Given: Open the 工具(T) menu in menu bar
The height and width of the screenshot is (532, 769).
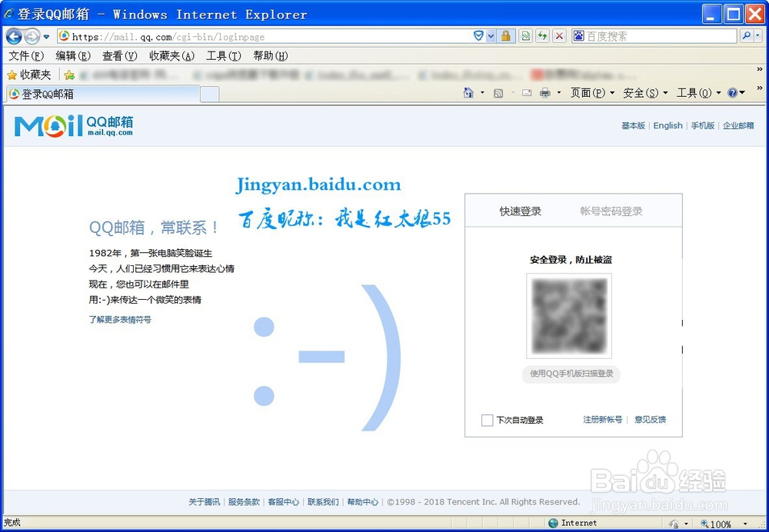Looking at the screenshot, I should (x=223, y=56).
